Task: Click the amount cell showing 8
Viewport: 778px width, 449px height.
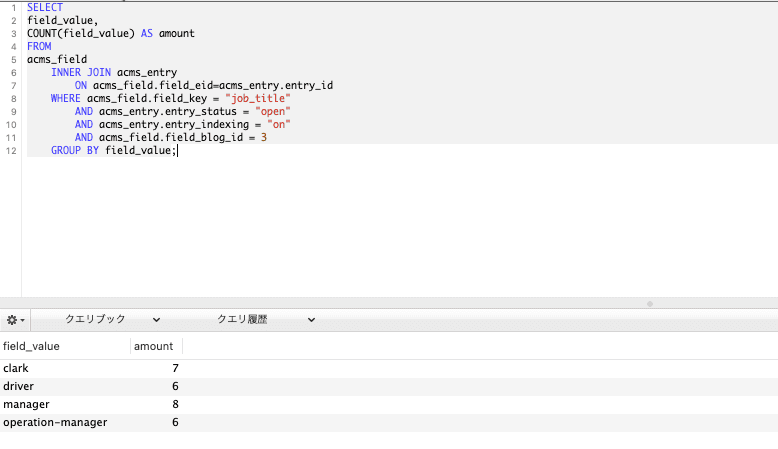Action: [175, 404]
